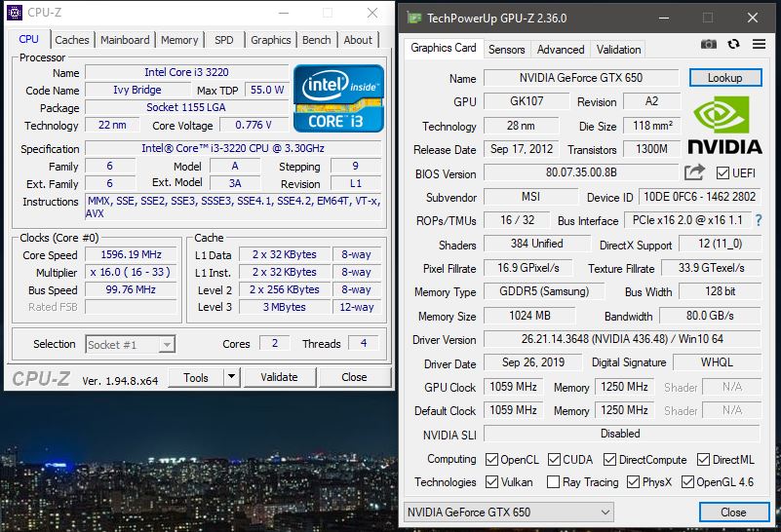Click the Lookup button in GPU-Z

pyautogui.click(x=725, y=78)
